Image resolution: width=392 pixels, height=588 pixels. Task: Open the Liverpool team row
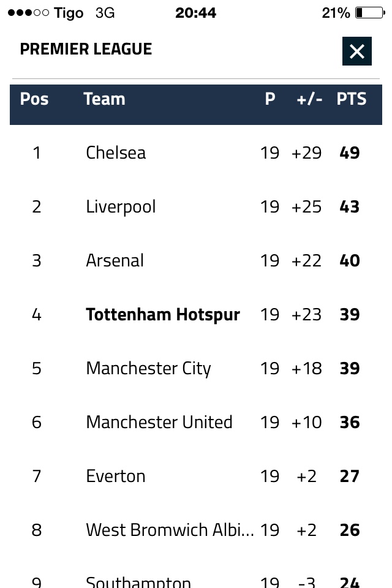pyautogui.click(x=121, y=206)
